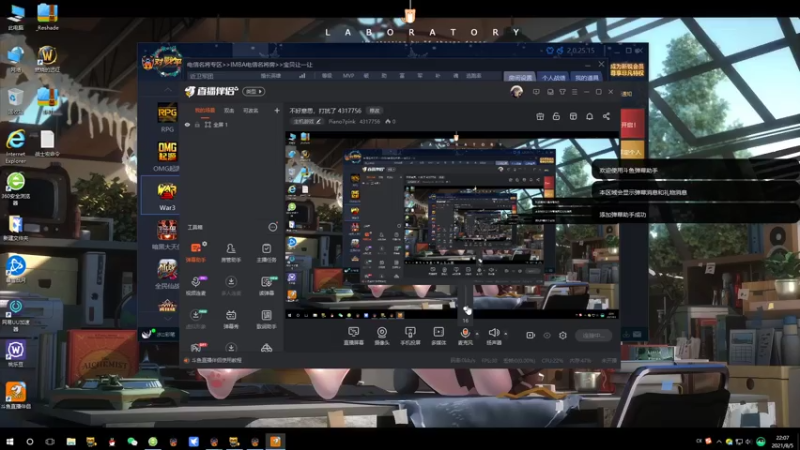
Task: Edit the 主机游戏 category tag
Action: 307,121
